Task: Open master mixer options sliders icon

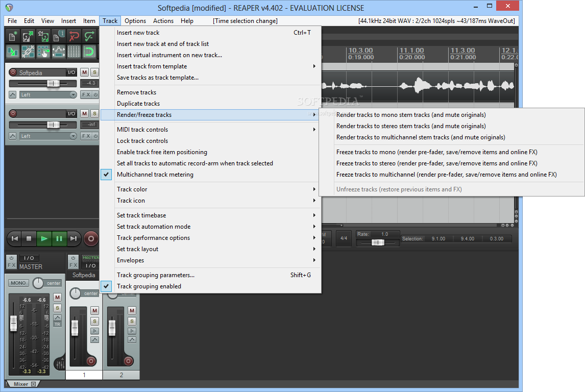Action: pyautogui.click(x=60, y=363)
